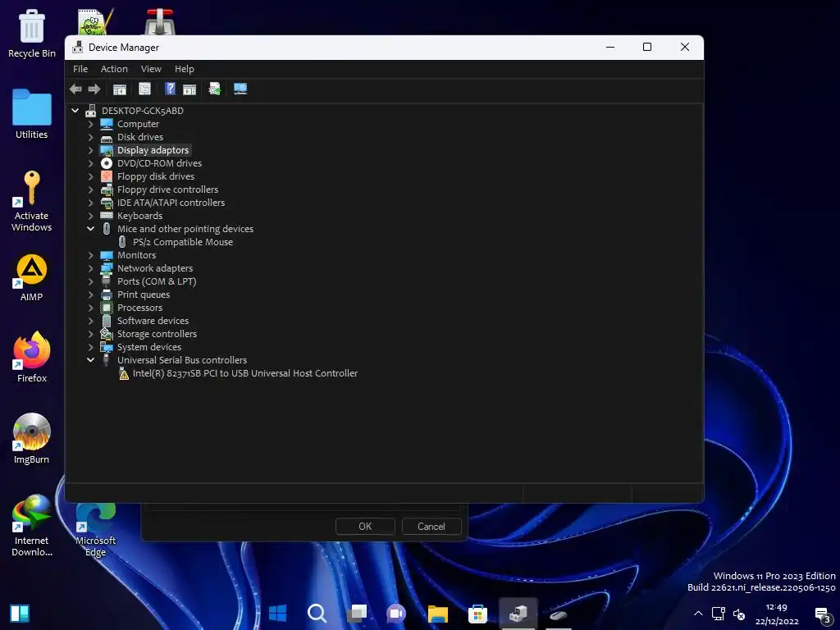
Task: Open Microsoft Store from taskbar
Action: click(x=477, y=614)
